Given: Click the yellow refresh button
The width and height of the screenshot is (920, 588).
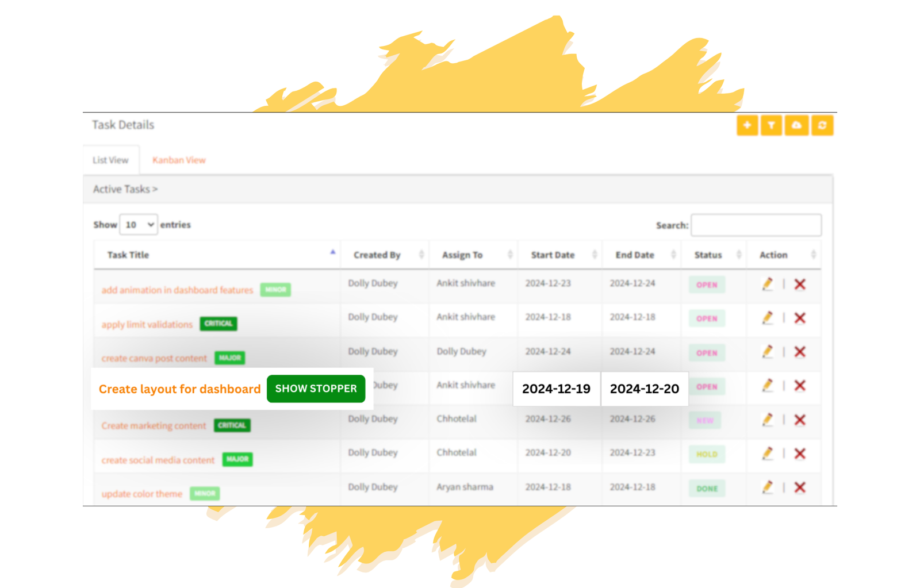Looking at the screenshot, I should [x=822, y=125].
